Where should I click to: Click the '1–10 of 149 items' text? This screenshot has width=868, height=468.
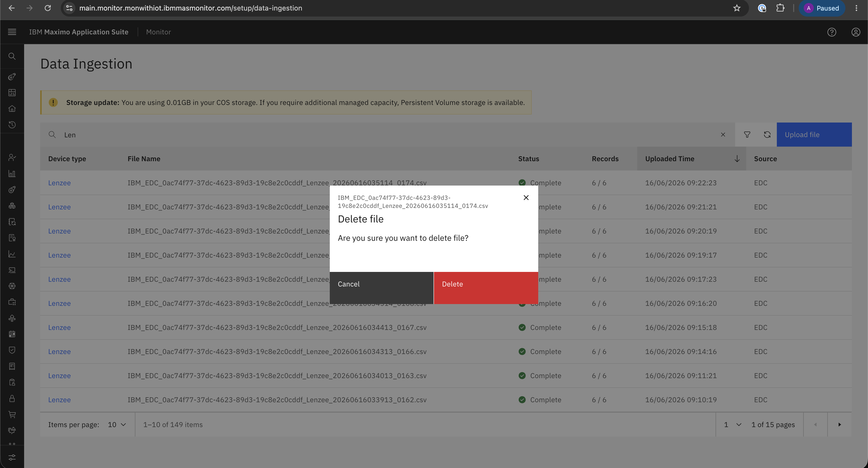[173, 425]
